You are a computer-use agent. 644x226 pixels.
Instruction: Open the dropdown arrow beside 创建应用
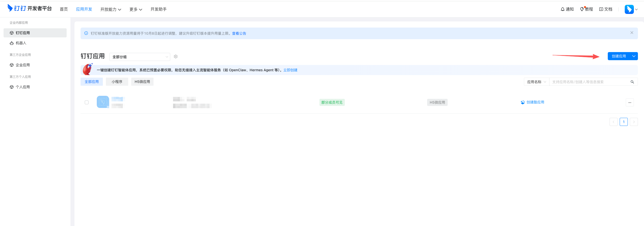(x=634, y=56)
